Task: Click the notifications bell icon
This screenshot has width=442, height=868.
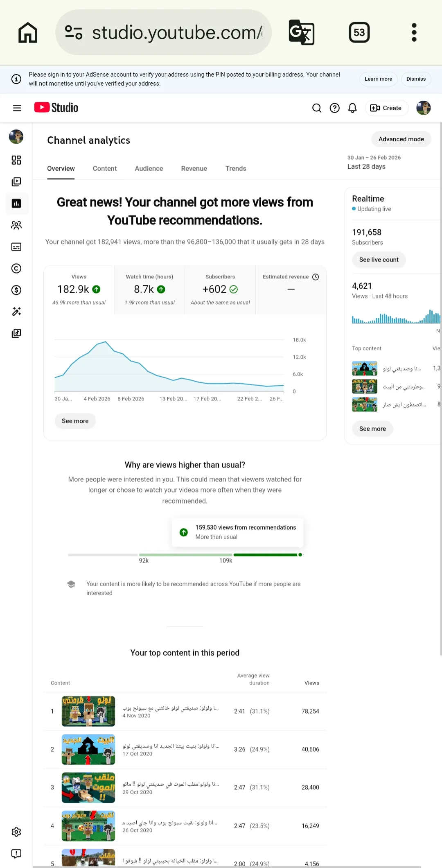Action: [352, 108]
